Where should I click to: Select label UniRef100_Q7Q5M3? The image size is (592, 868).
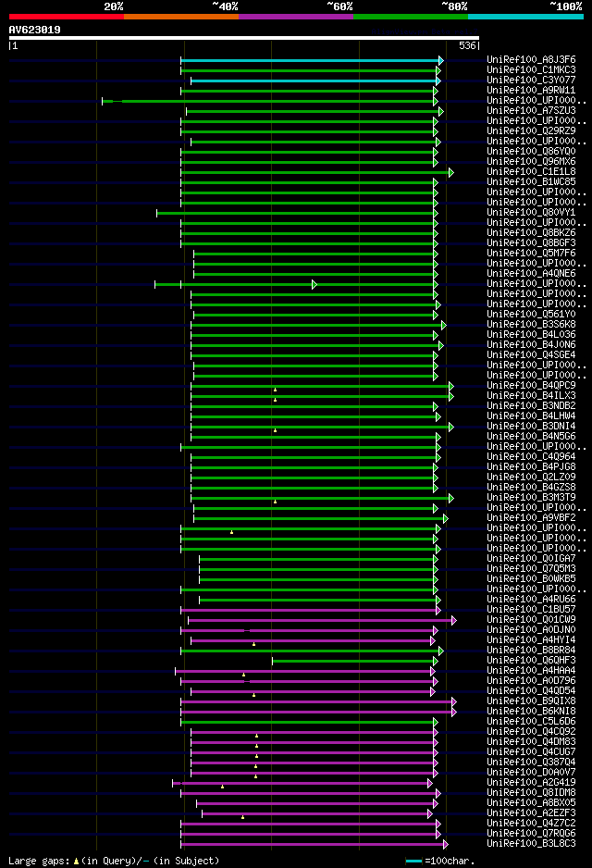[531, 568]
